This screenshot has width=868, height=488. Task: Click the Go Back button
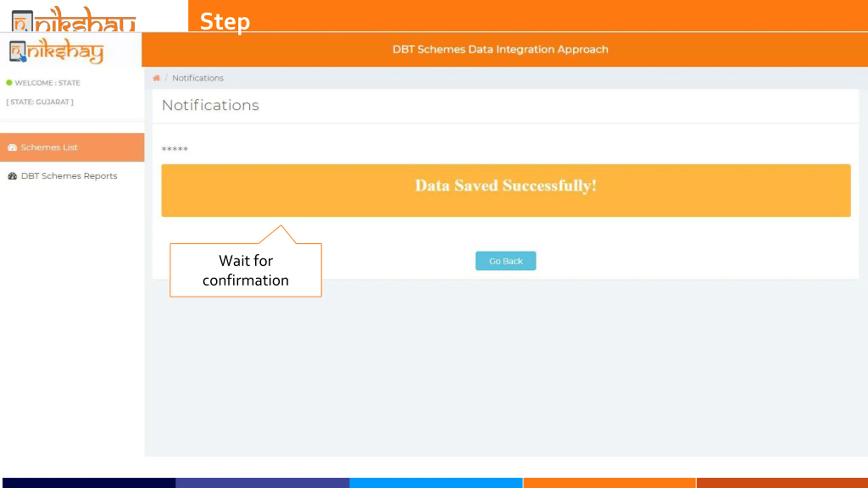point(506,261)
